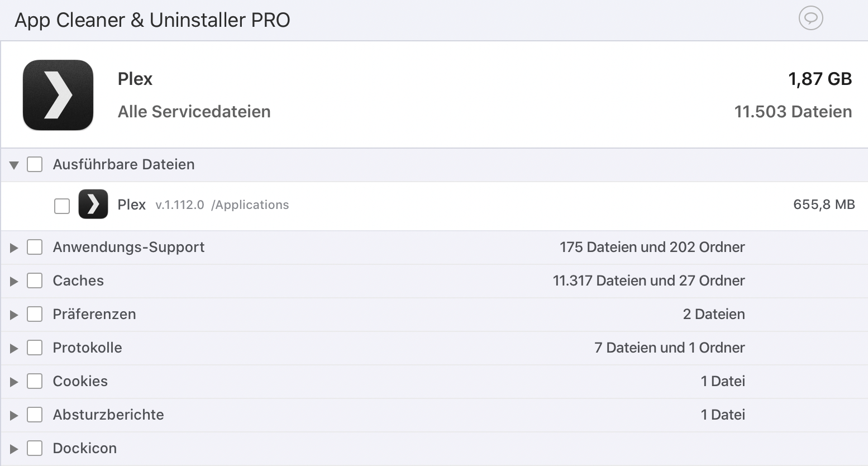Expand the Absturzberichte section
This screenshot has width=868, height=466.
point(14,415)
